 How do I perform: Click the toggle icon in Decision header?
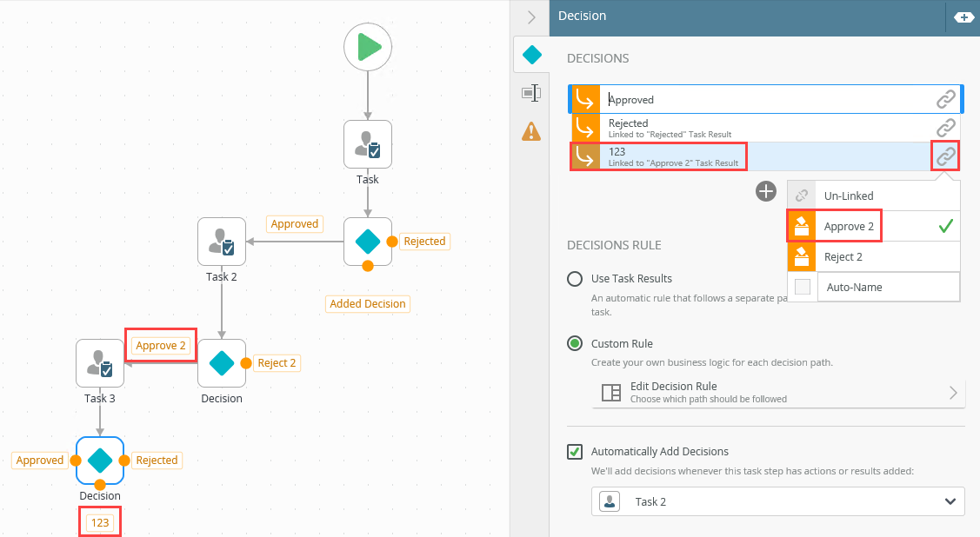pyautogui.click(x=963, y=17)
